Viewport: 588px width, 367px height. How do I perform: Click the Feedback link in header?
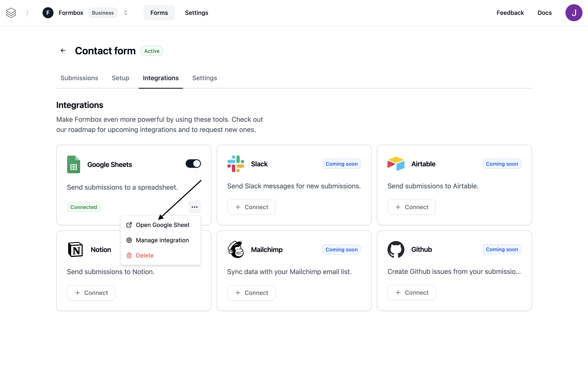(510, 13)
